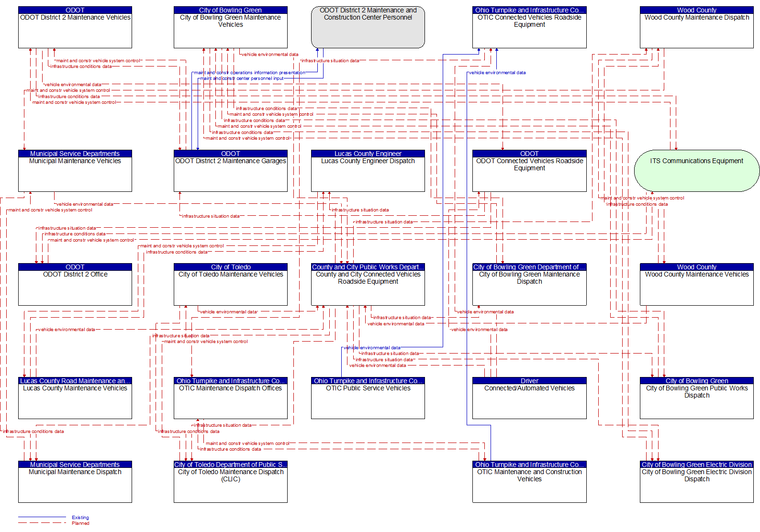Select 'Municipal Maintenance Vehicles' node text
The height and width of the screenshot is (532, 760).
tap(75, 161)
